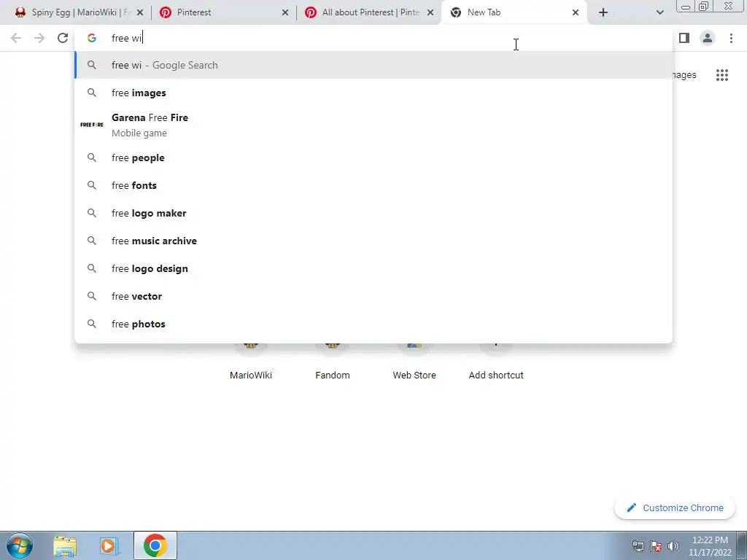Click the Chrome taskbar icon

point(155,545)
